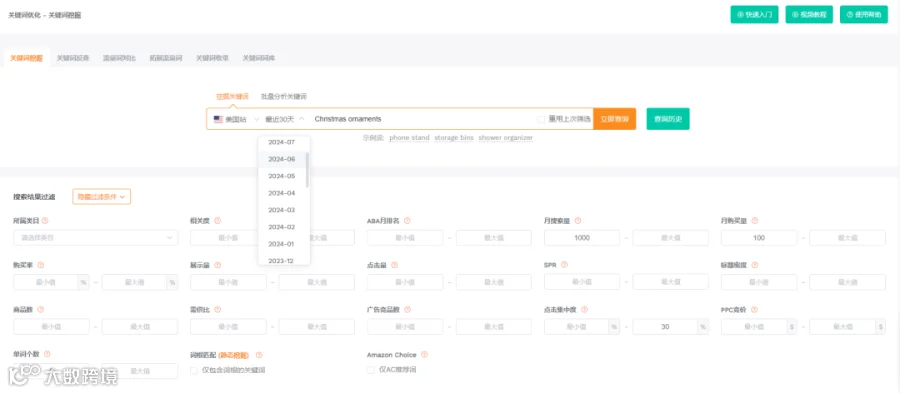The height and width of the screenshot is (393, 900).
Task: Click help icon beside 点击量
Action: coord(394,265)
